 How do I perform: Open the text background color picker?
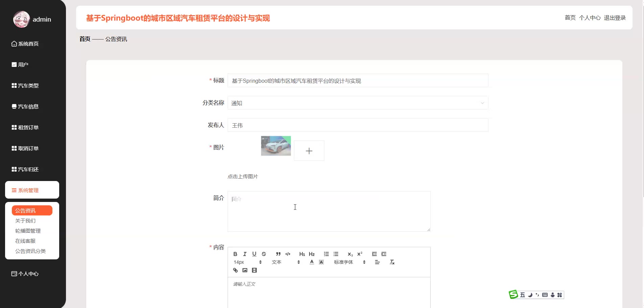click(x=321, y=262)
